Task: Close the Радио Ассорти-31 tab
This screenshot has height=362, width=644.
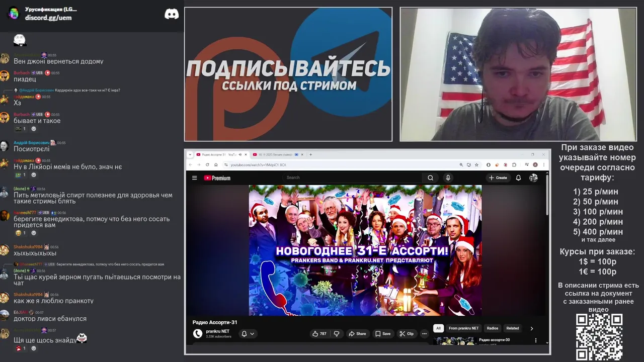Action: click(247, 154)
